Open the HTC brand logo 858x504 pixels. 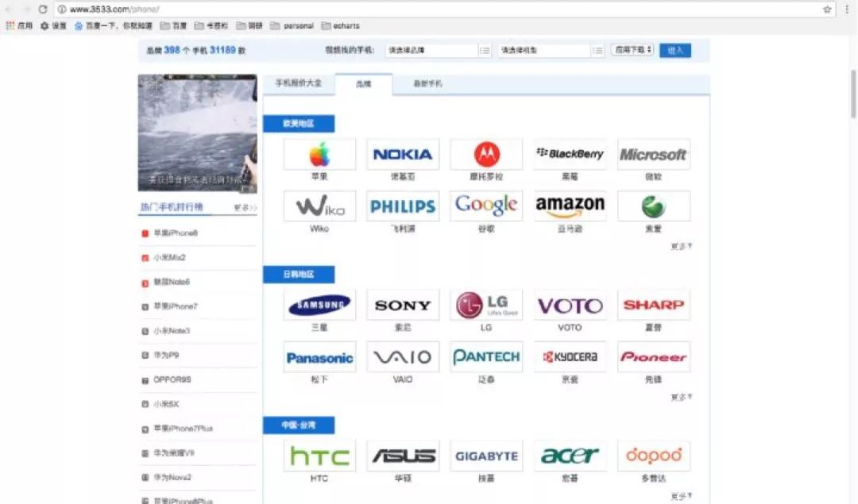(319, 456)
